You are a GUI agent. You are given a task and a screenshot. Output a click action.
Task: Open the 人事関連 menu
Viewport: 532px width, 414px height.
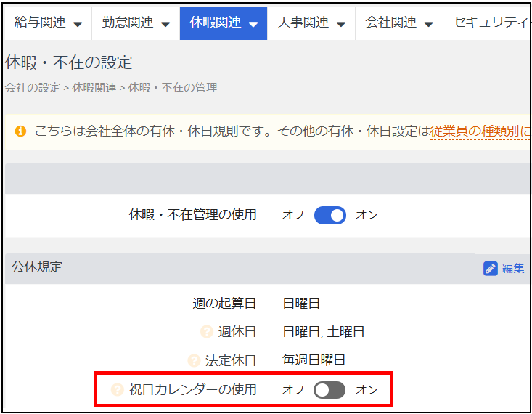coord(311,23)
